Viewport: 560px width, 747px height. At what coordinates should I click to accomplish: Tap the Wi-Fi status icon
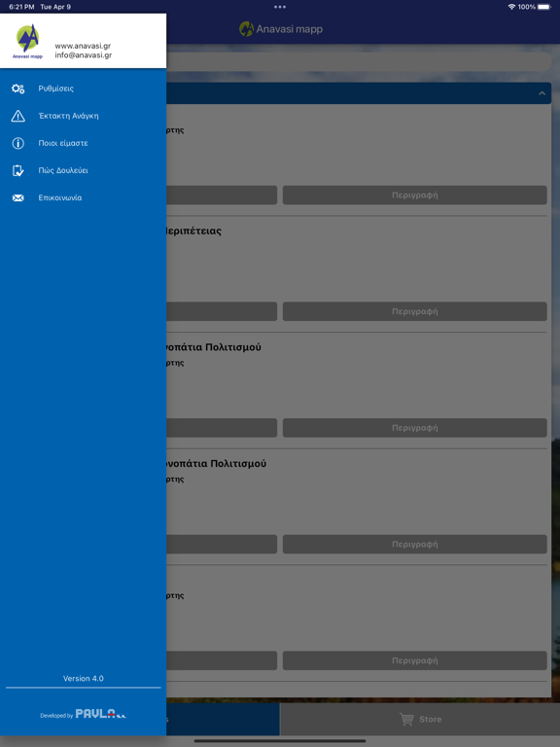511,7
